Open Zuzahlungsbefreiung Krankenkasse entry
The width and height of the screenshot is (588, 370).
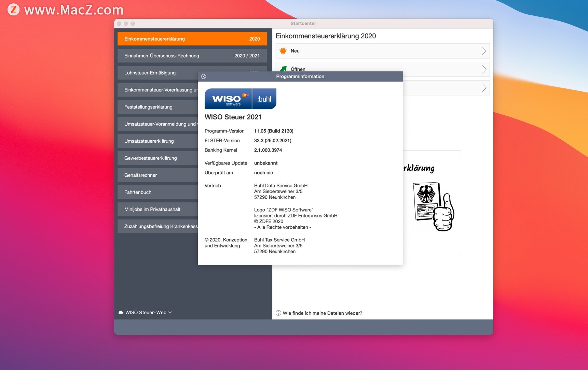pos(158,226)
